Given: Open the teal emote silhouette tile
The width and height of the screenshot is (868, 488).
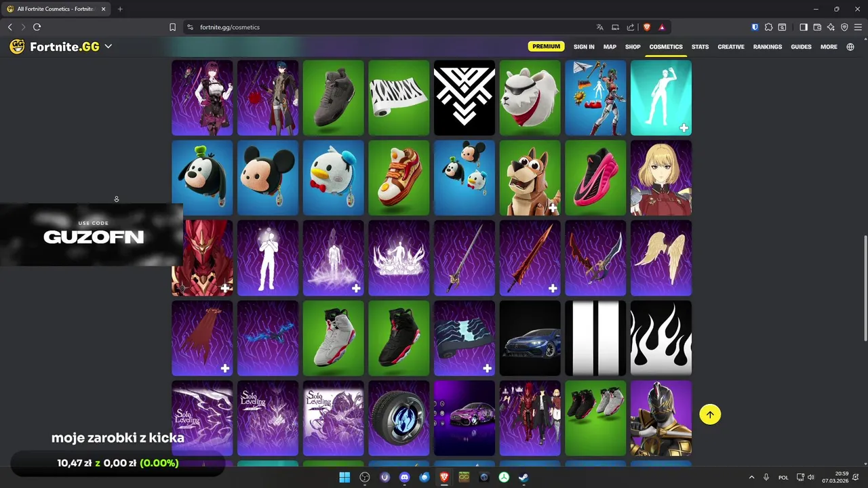Looking at the screenshot, I should [661, 98].
